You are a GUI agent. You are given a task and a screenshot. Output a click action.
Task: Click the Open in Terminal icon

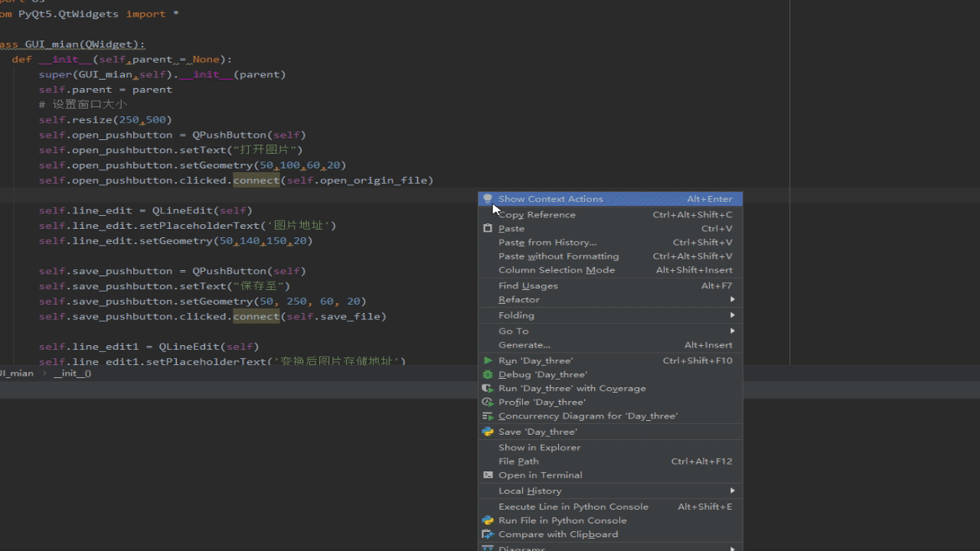pyautogui.click(x=488, y=474)
